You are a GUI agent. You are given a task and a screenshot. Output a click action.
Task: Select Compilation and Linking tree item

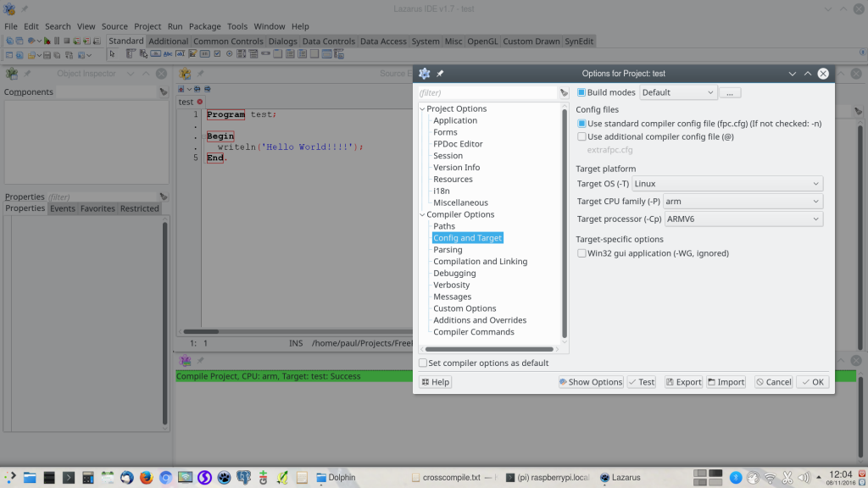point(480,262)
